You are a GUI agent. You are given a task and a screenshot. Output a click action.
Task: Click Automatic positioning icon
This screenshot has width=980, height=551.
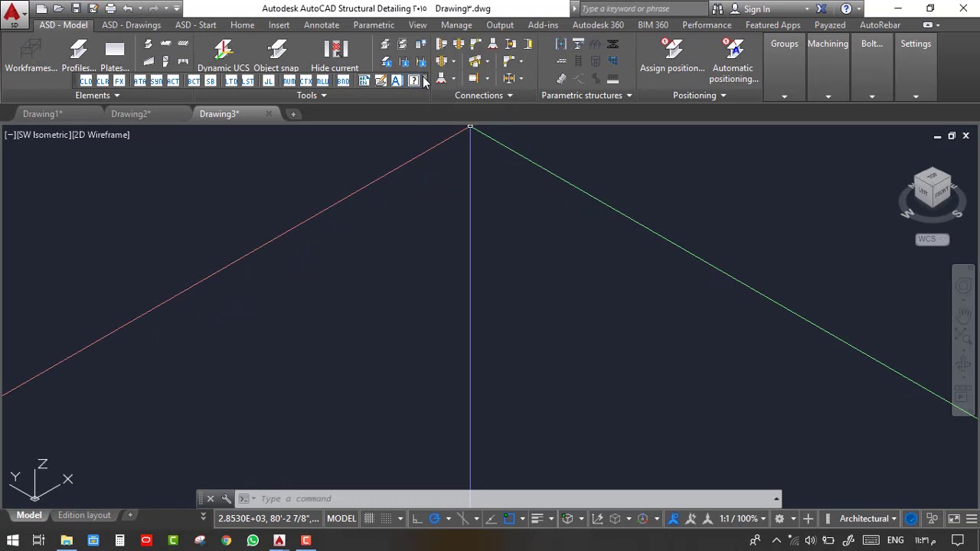point(733,49)
